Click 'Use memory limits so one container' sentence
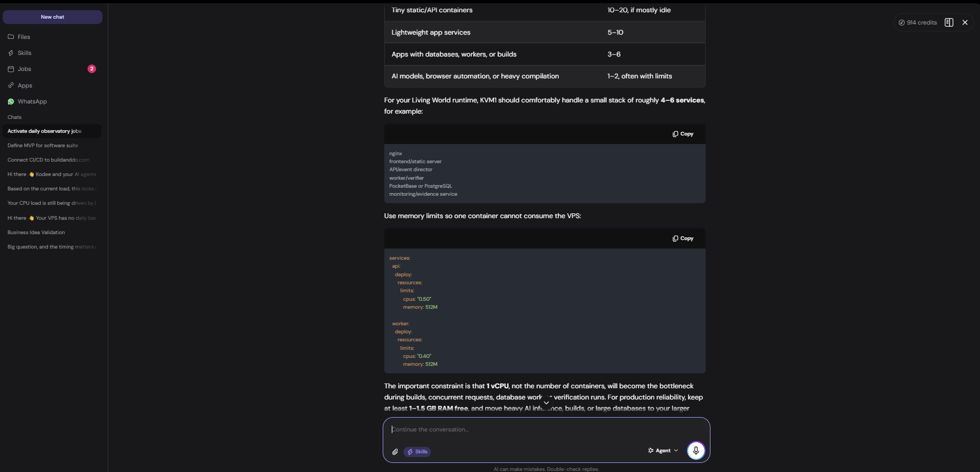This screenshot has height=472, width=980. (x=483, y=216)
